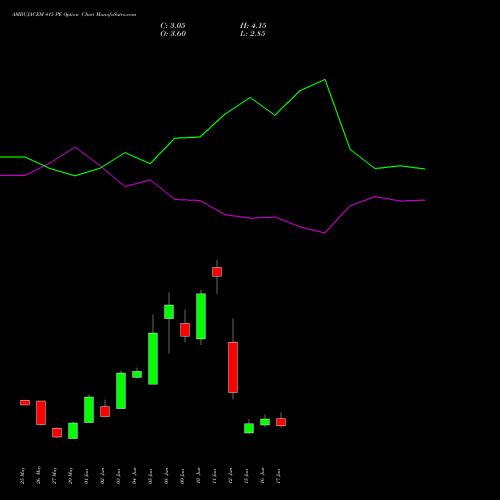Select the green candlestick for 03 Jun

(x=121, y=391)
